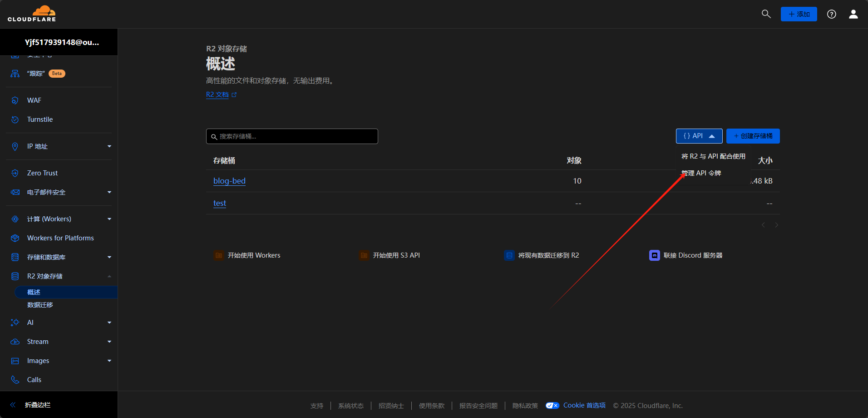Click the IP 地址 location pin icon
This screenshot has width=868, height=418.
coord(15,146)
